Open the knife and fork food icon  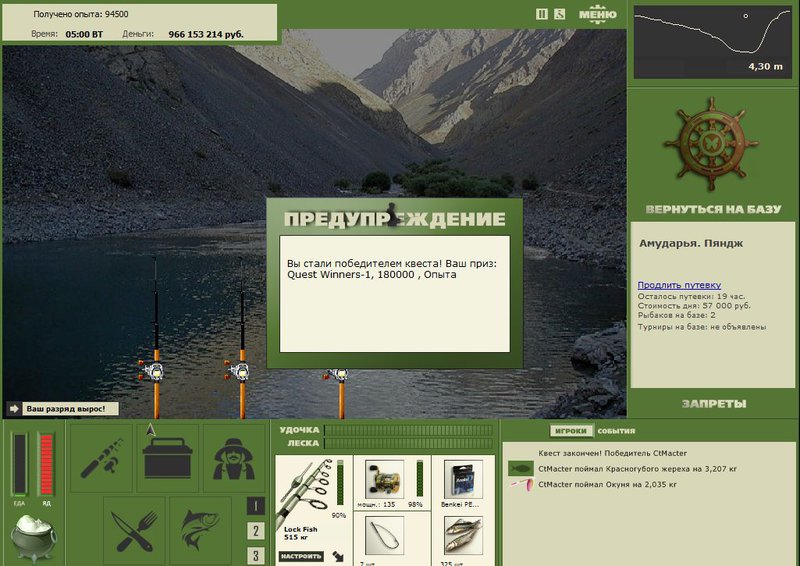134,531
